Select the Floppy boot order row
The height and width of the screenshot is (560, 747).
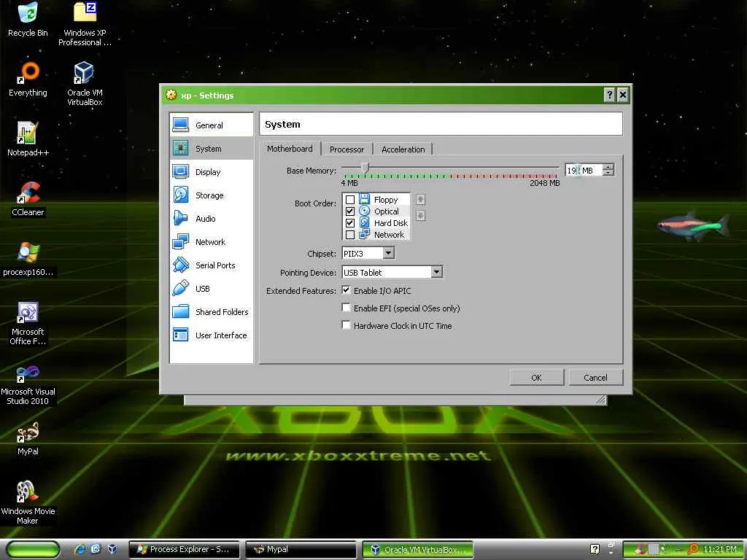click(x=376, y=200)
